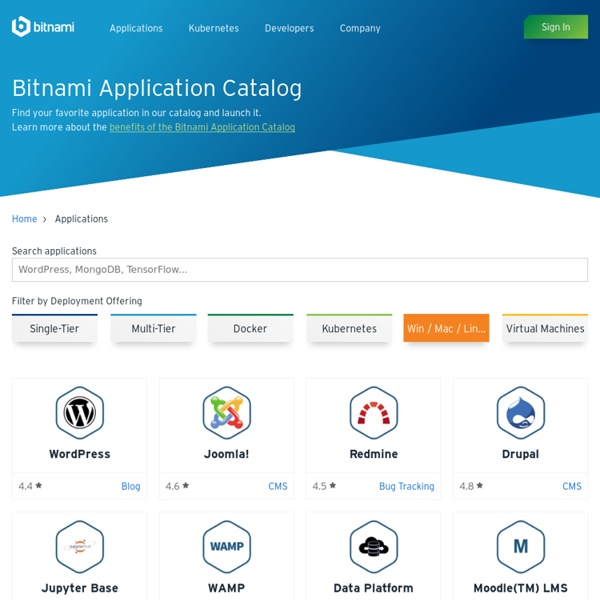Image resolution: width=600 pixels, height=600 pixels.
Task: Focus the Search applications input field
Action: (299, 270)
